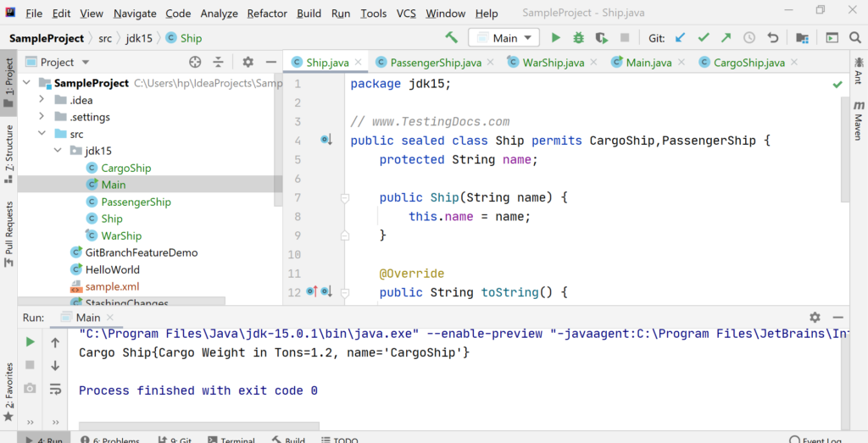
Task: Switch to the PassengerShip.java editor tab
Action: (435, 63)
